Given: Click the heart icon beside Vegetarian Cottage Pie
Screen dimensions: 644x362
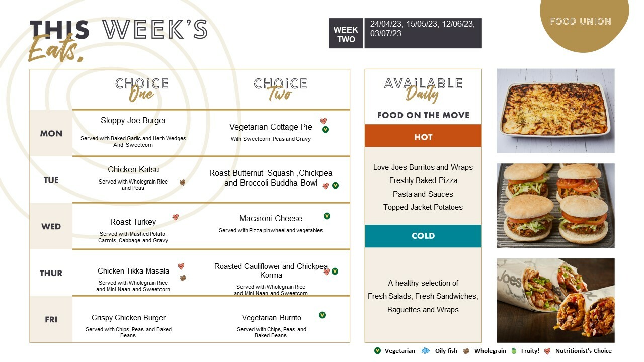Looking at the screenshot, I should [x=324, y=121].
